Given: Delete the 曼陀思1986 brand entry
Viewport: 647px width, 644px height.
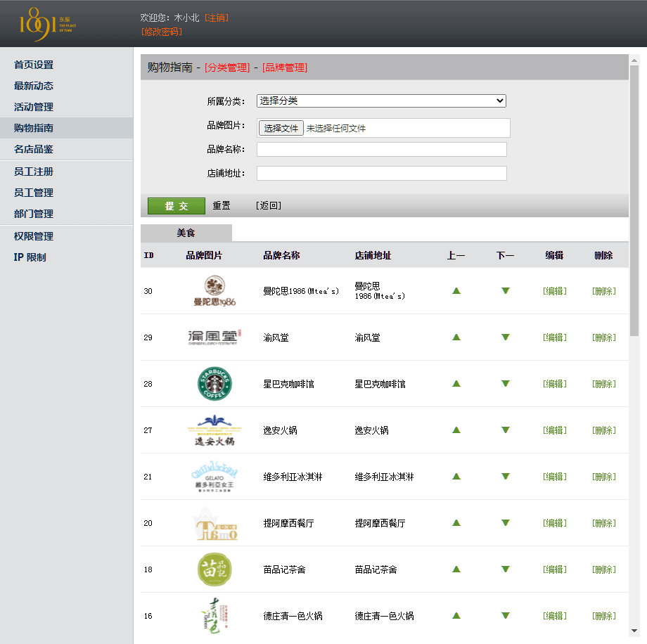Looking at the screenshot, I should [x=604, y=291].
